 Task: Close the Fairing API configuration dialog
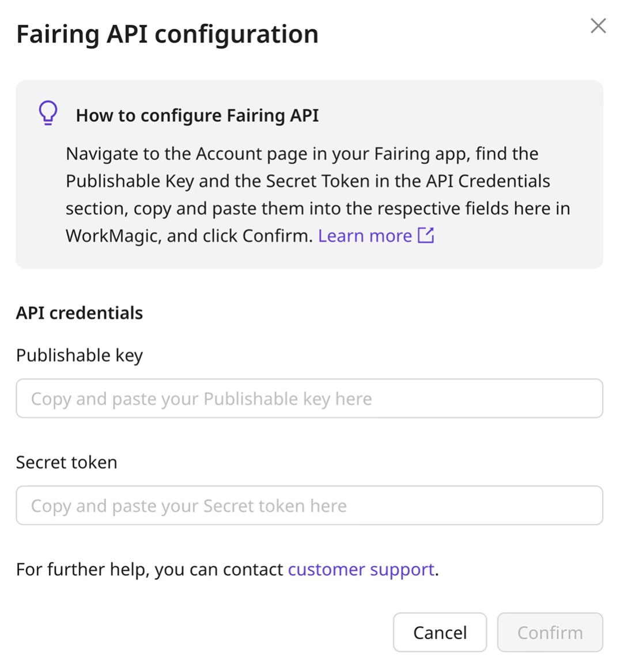coord(598,26)
